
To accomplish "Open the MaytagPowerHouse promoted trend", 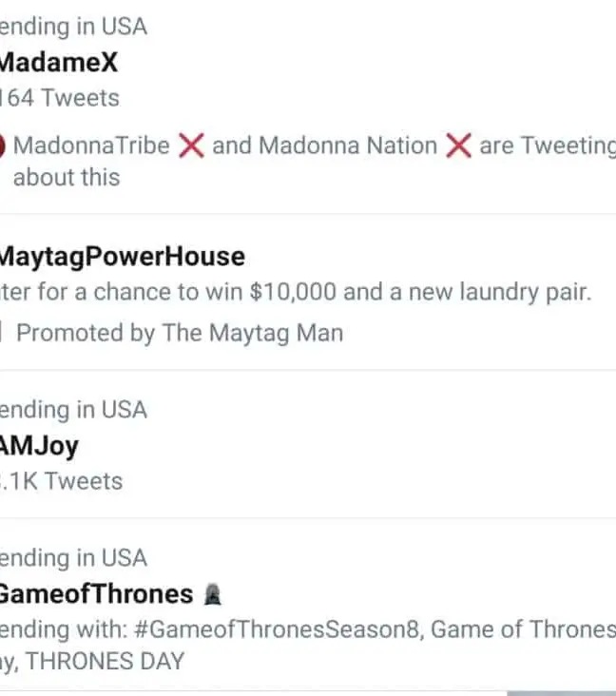I will 122,257.
